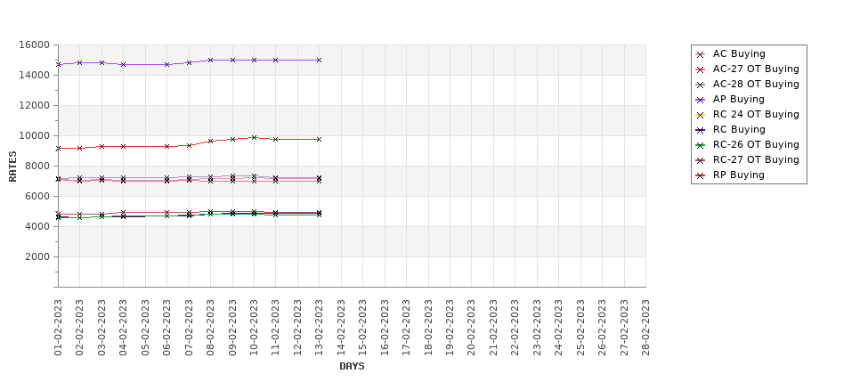Click the purple AP Buying legend marker
The width and height of the screenshot is (868, 382).
[x=701, y=100]
